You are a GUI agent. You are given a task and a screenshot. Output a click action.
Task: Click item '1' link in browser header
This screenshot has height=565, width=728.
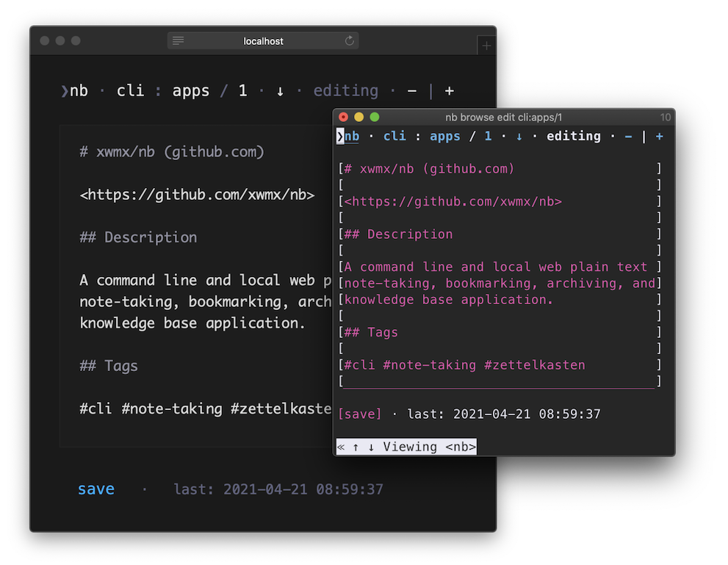pos(242,90)
